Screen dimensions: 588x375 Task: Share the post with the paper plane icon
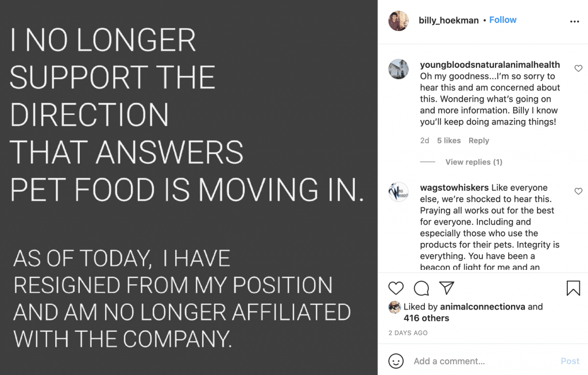[446, 288]
